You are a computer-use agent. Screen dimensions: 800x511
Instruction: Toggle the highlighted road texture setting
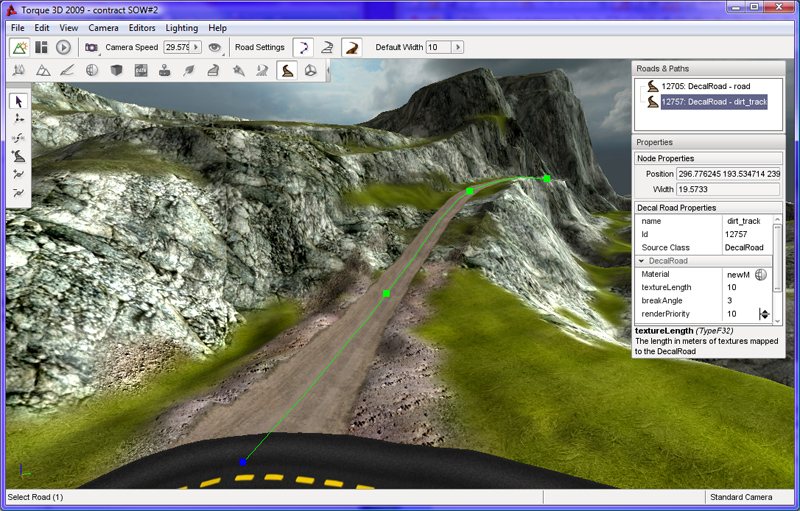click(351, 47)
